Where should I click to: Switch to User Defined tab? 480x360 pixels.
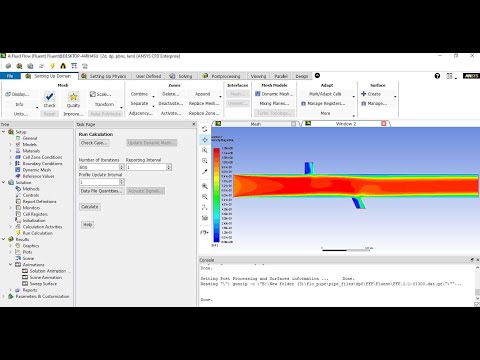tap(148, 76)
